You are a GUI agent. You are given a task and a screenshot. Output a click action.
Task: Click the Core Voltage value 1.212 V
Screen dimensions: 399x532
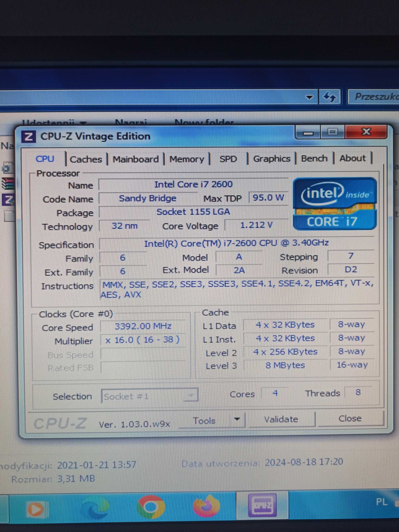pyautogui.click(x=256, y=225)
